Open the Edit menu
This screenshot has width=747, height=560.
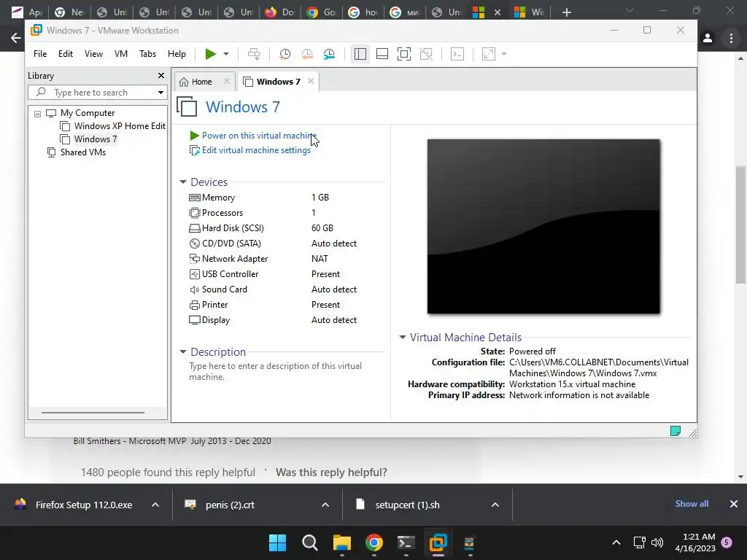point(65,54)
